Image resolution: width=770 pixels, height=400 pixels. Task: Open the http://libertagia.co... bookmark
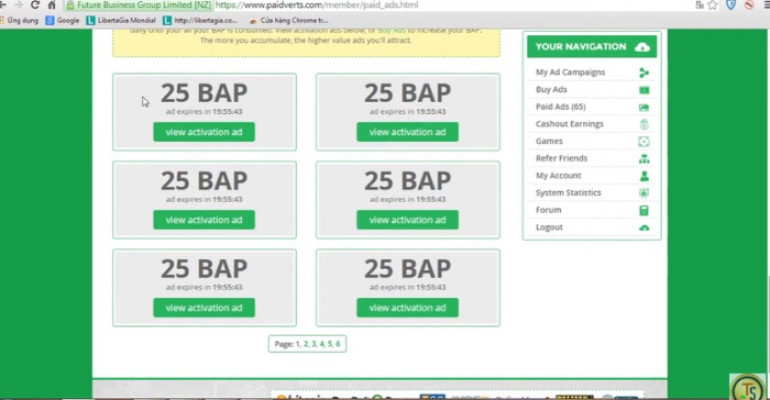[x=200, y=20]
